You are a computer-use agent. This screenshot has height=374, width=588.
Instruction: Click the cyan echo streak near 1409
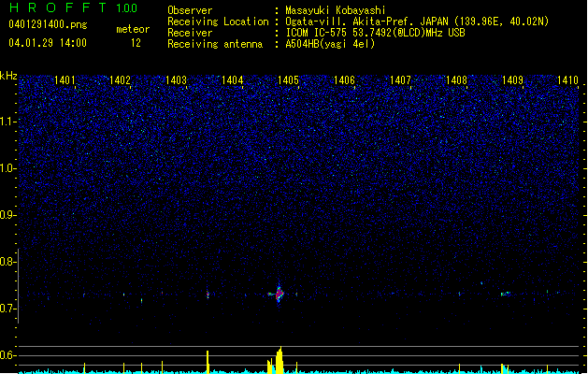(x=506, y=294)
